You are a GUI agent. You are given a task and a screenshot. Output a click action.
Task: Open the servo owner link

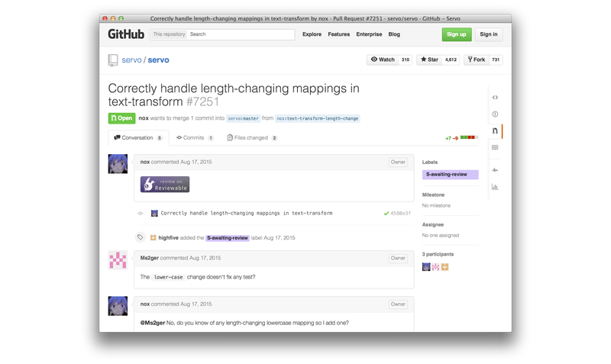pyautogui.click(x=131, y=60)
